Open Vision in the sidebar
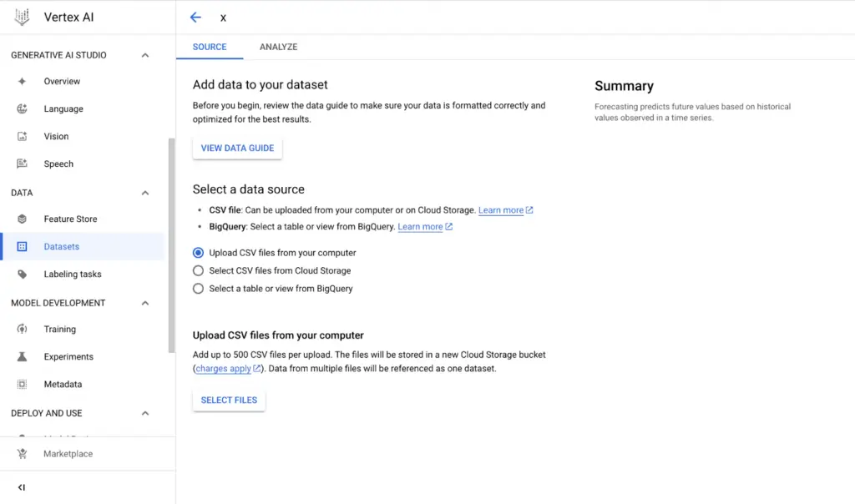The height and width of the screenshot is (504, 855). click(83, 136)
